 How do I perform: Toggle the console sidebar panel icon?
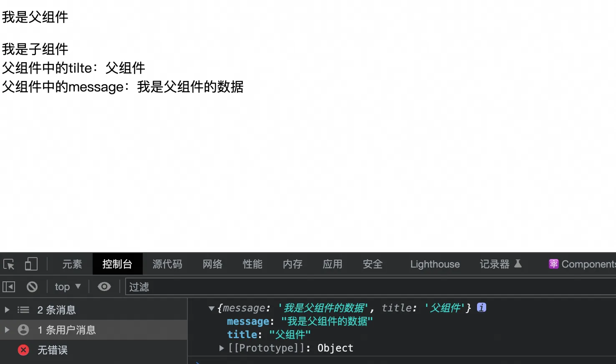tap(9, 287)
